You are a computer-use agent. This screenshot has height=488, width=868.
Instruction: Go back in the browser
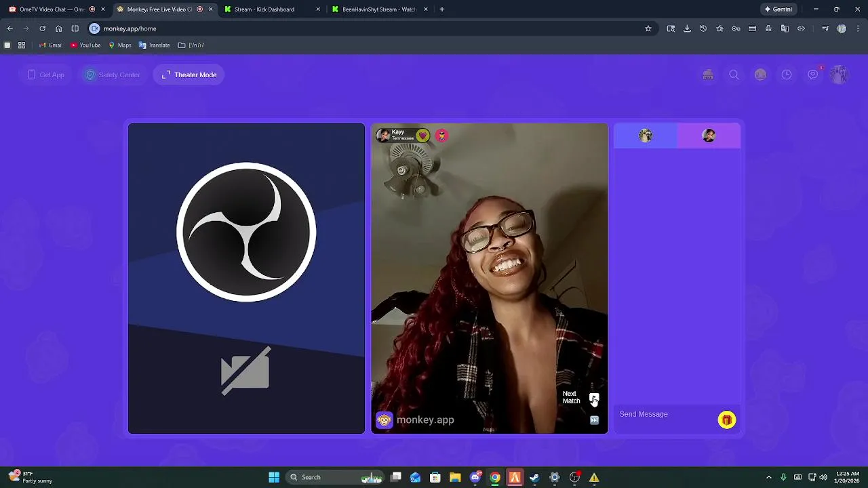click(9, 28)
